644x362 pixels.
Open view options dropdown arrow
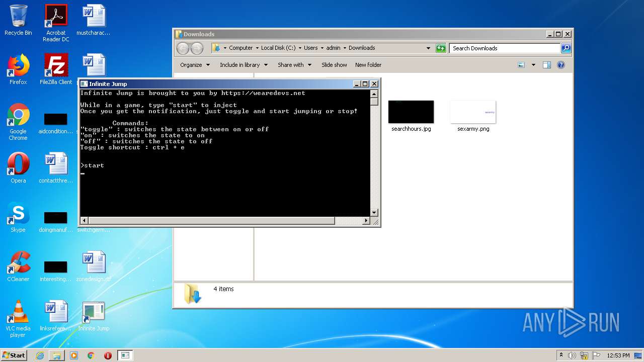click(533, 65)
